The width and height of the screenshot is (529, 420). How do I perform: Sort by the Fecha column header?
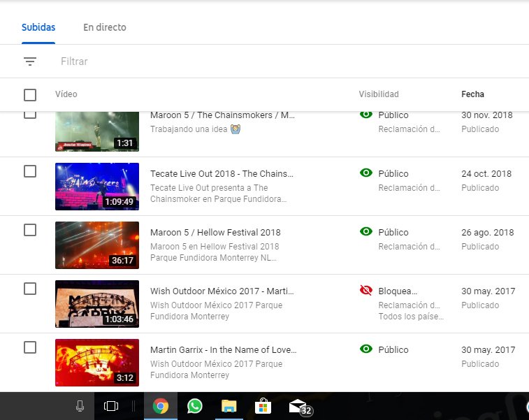(472, 94)
